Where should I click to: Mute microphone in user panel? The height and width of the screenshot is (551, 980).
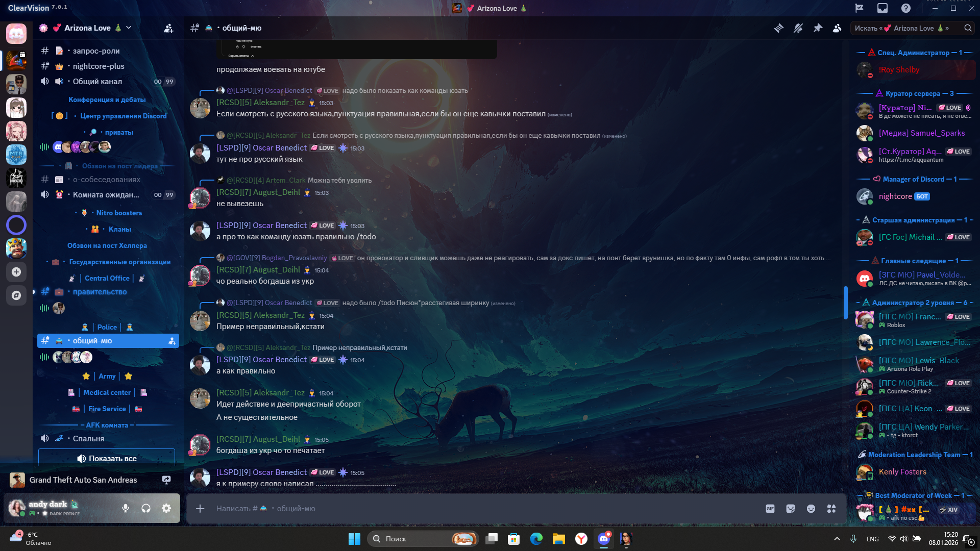point(126,508)
